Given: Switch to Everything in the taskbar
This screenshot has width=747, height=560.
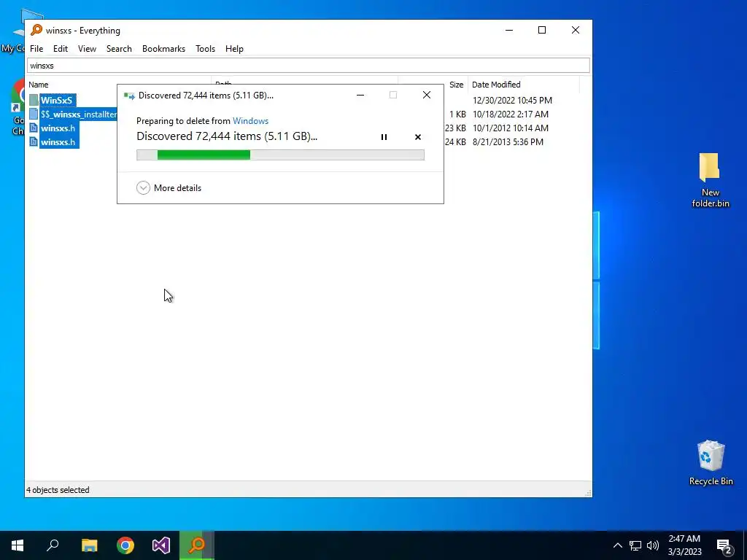Looking at the screenshot, I should (x=197, y=545).
